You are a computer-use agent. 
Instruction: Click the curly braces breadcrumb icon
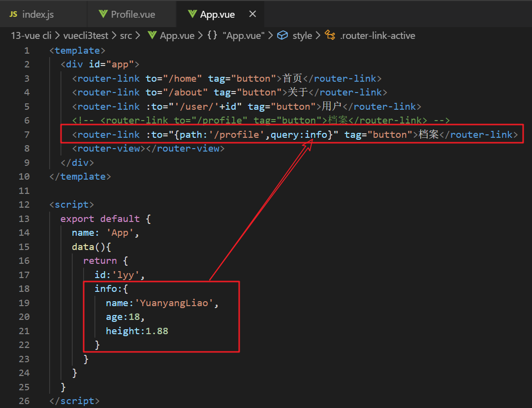pyautogui.click(x=213, y=35)
